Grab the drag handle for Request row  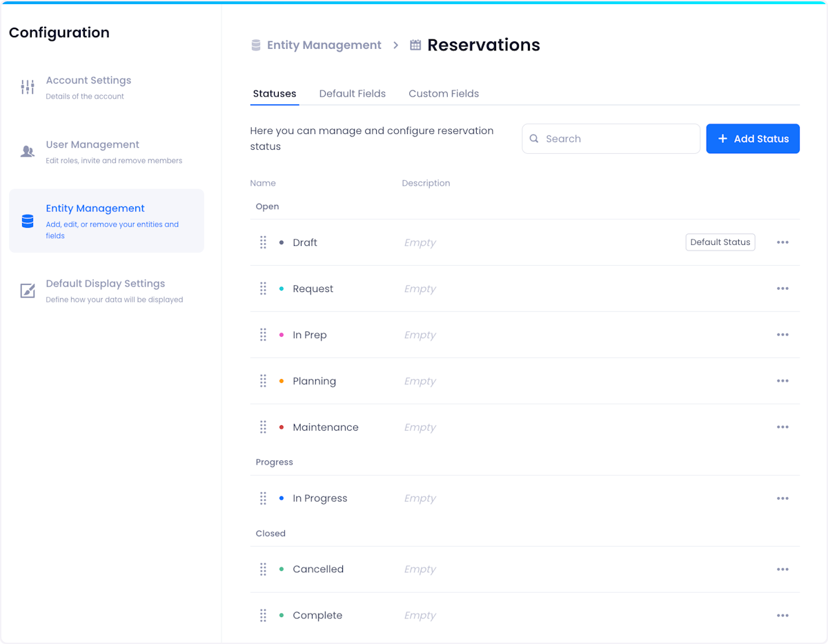click(x=263, y=289)
